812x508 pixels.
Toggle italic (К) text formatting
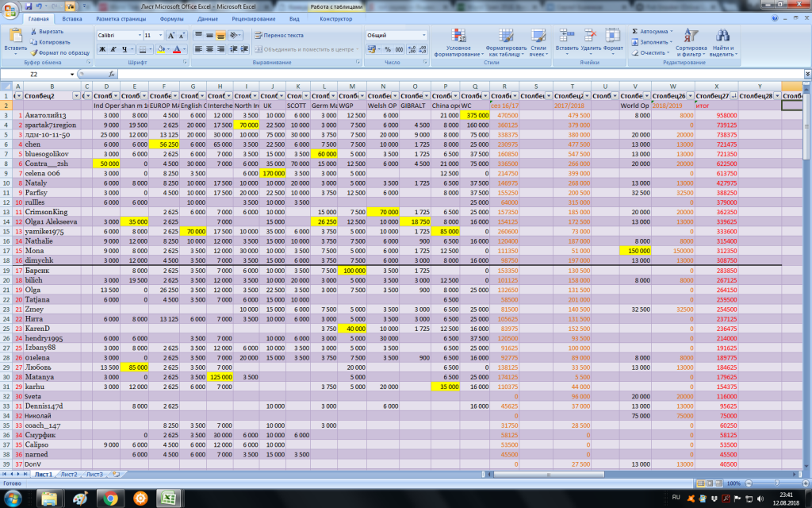click(x=113, y=49)
